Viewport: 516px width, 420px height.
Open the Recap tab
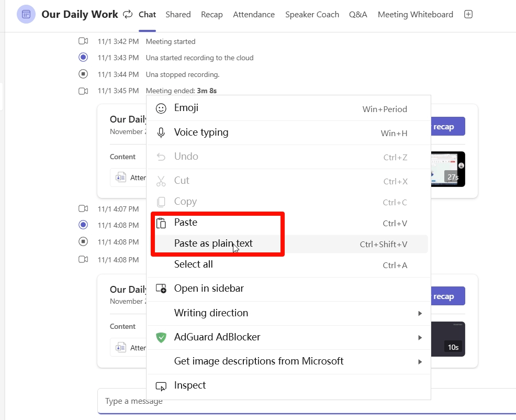212,15
